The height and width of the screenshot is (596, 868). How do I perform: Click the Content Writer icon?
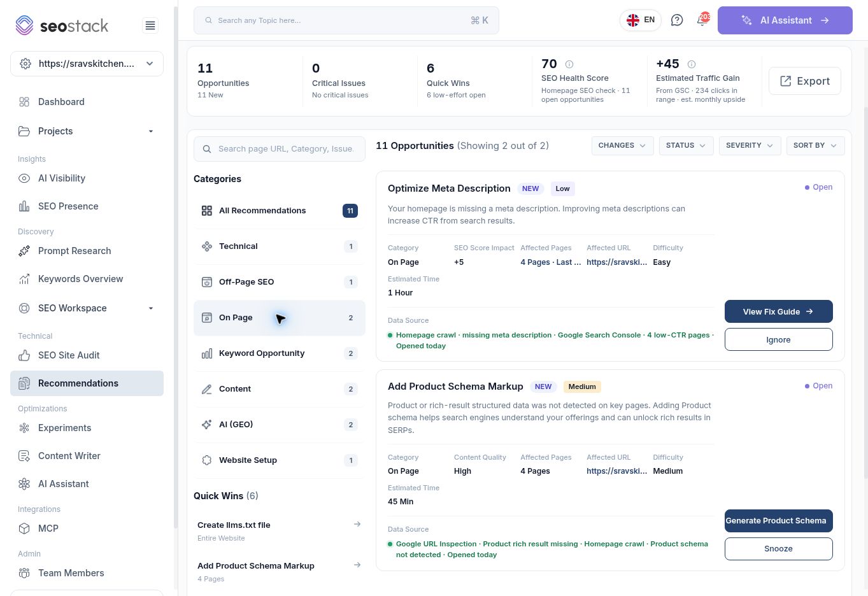pos(24,456)
